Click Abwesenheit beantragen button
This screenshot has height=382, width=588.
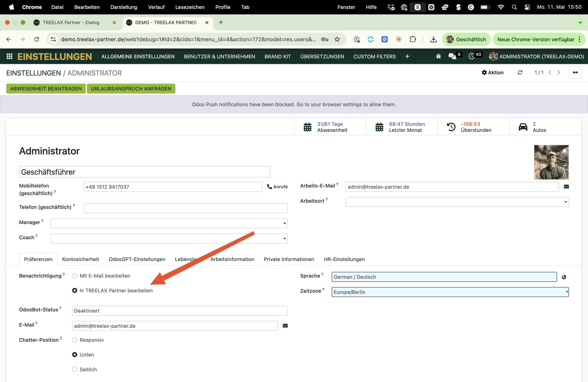[46, 89]
